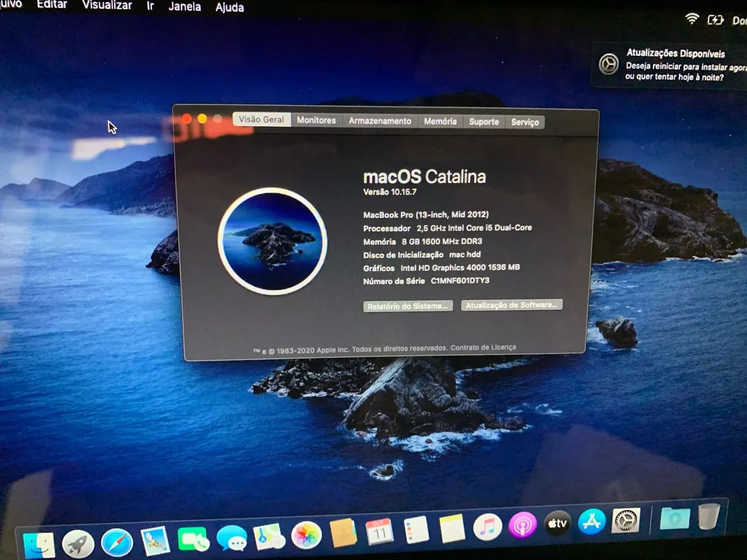Select the Visão Geral tab

[x=261, y=119]
